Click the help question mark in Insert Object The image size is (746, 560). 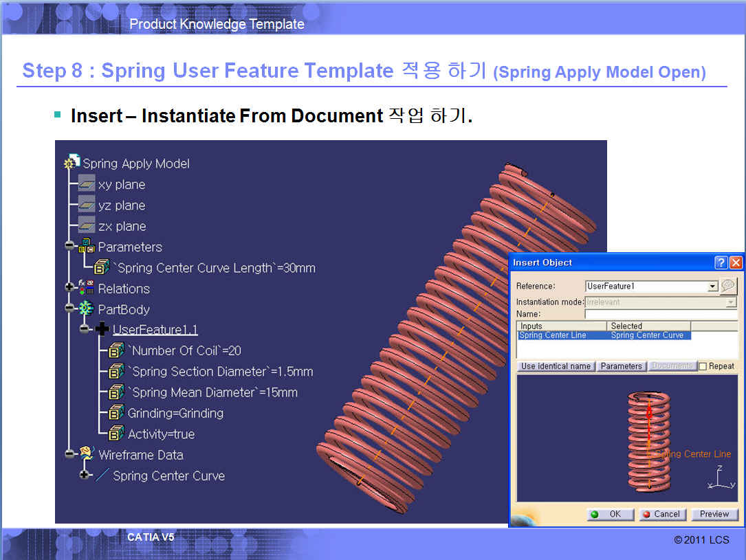[721, 262]
